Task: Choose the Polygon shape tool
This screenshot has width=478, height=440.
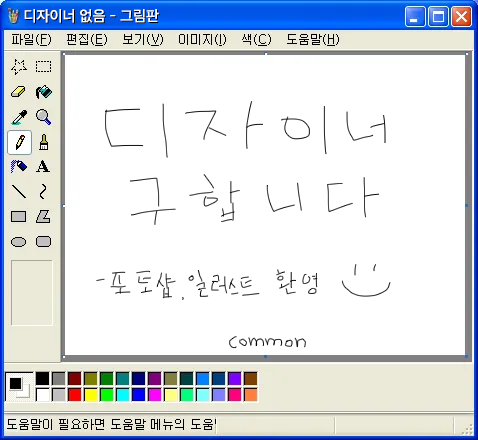Action: coord(44,217)
